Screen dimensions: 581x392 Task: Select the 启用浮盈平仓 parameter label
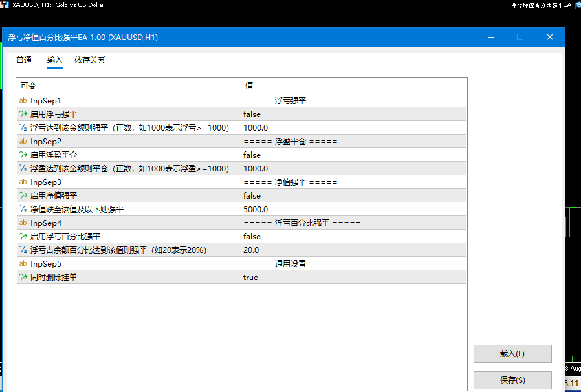click(x=54, y=155)
